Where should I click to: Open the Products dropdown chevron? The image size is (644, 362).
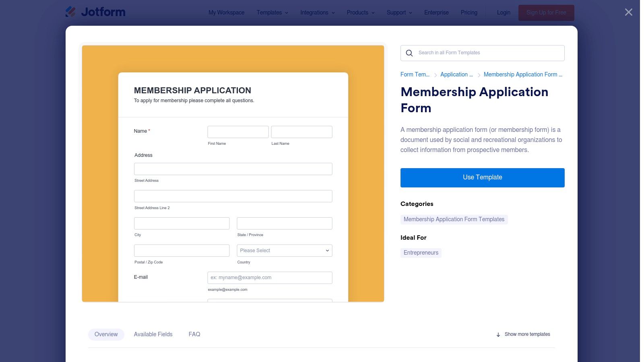pyautogui.click(x=372, y=12)
